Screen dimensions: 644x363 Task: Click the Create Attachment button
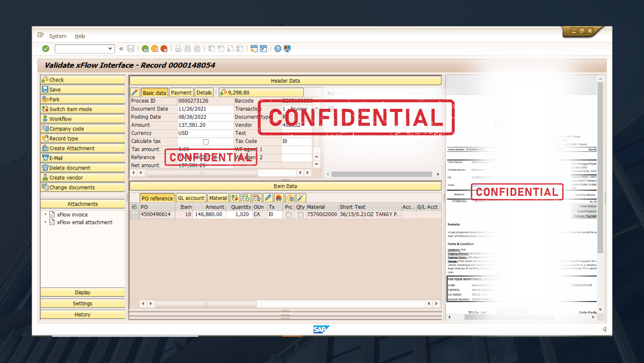click(x=82, y=148)
